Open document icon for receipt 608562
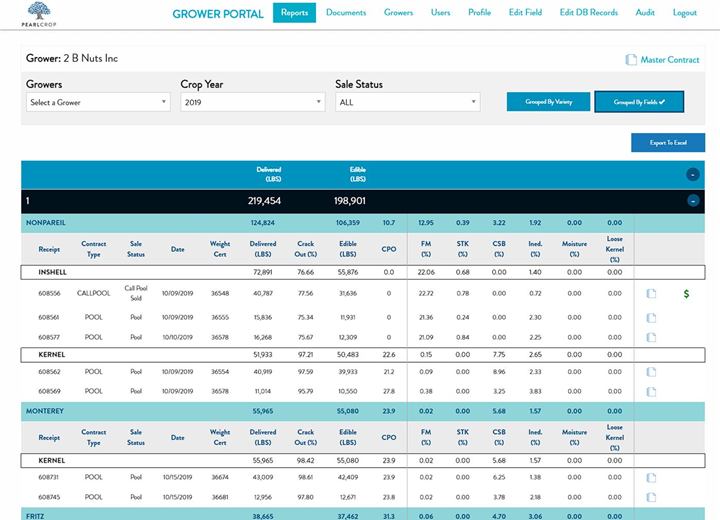 (651, 372)
